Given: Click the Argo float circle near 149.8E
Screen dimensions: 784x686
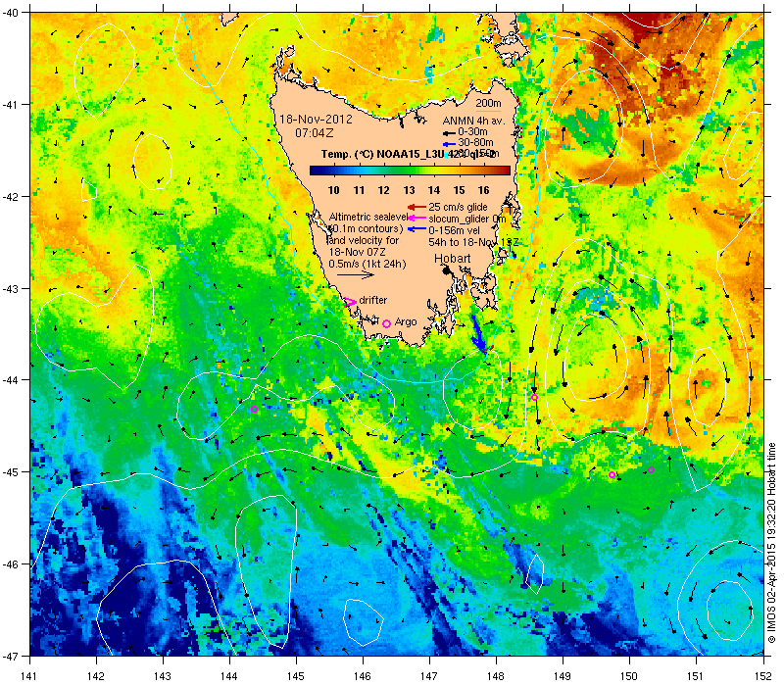Looking at the screenshot, I should (x=612, y=474).
